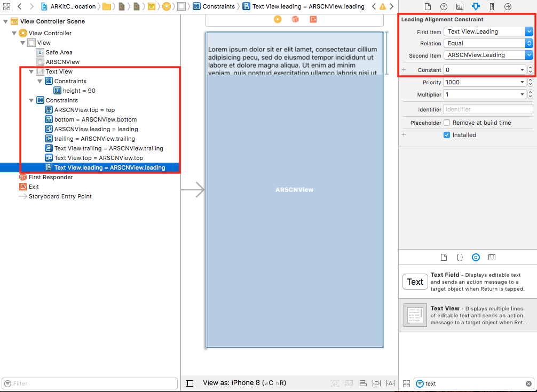
Task: Click the outline Filter field
Action: 90,383
